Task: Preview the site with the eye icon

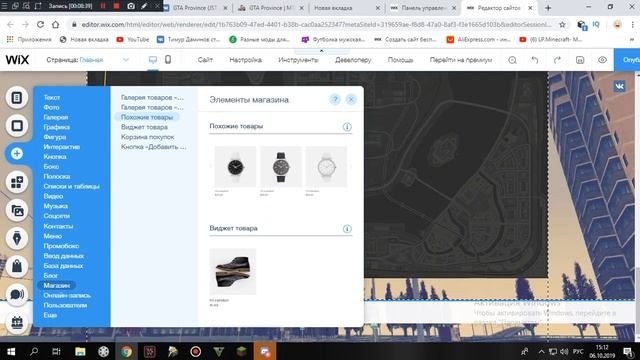Action: [x=602, y=60]
